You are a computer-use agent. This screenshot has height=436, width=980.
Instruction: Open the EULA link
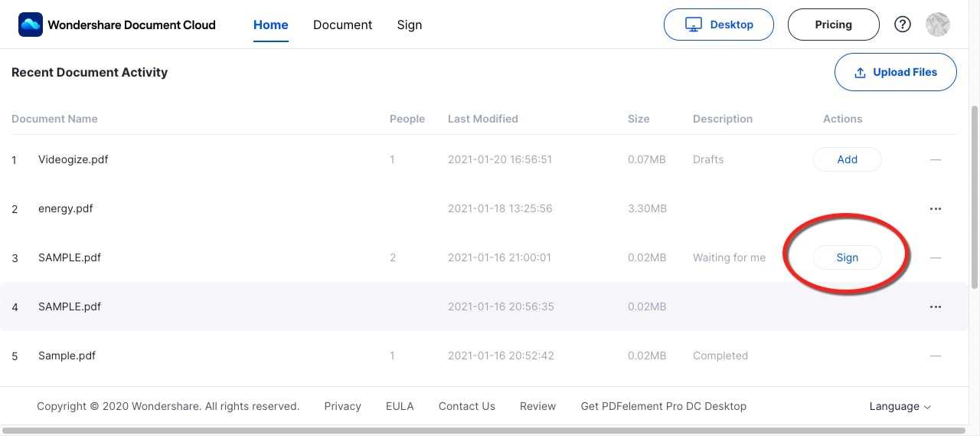[400, 406]
